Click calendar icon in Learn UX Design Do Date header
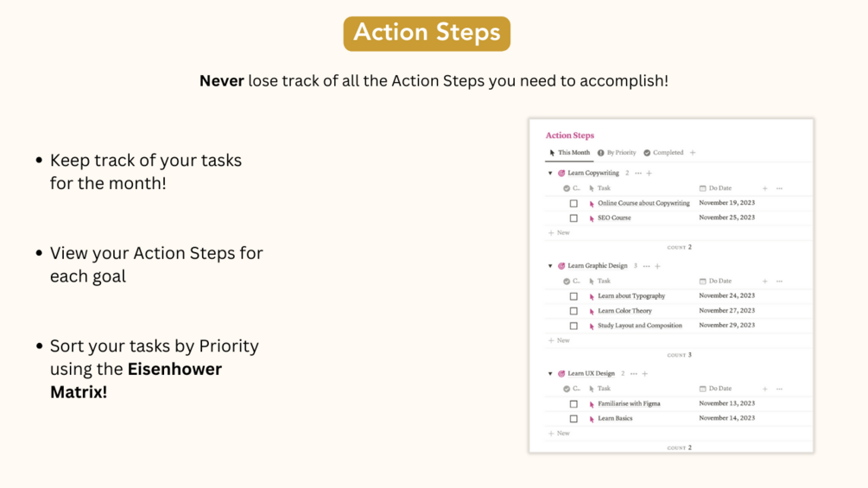This screenshot has width=868, height=488. pos(702,389)
